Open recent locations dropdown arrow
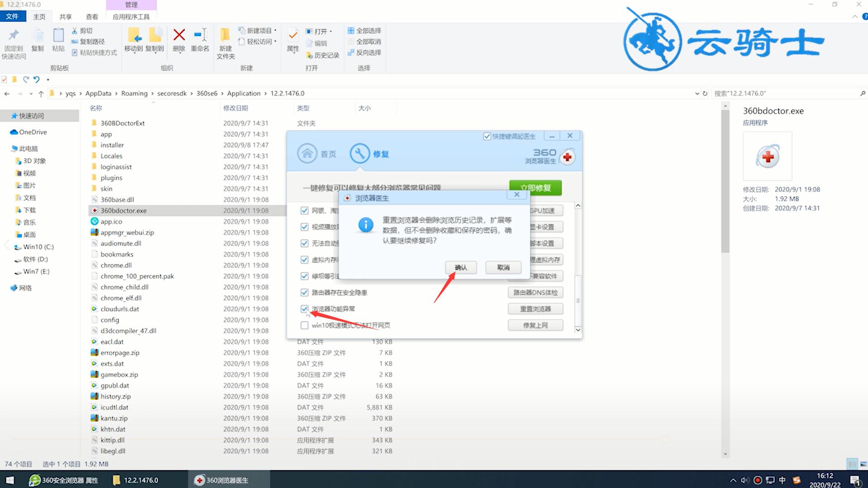Screen dimensions: 868x488 [31, 94]
